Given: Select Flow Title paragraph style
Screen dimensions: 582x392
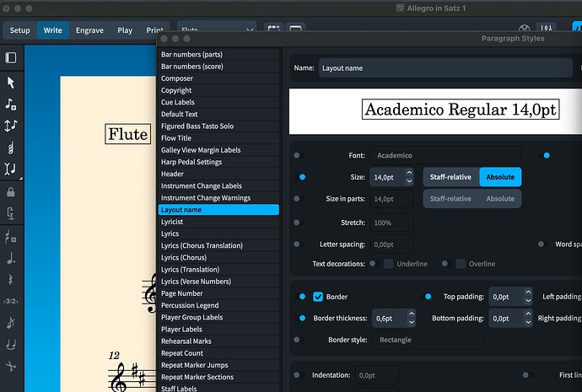Looking at the screenshot, I should tap(218, 138).
